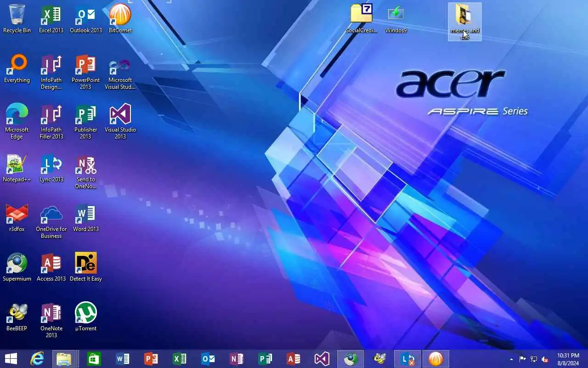Launch Internet Explorer from the taskbar
588x368 pixels.
coord(37,359)
